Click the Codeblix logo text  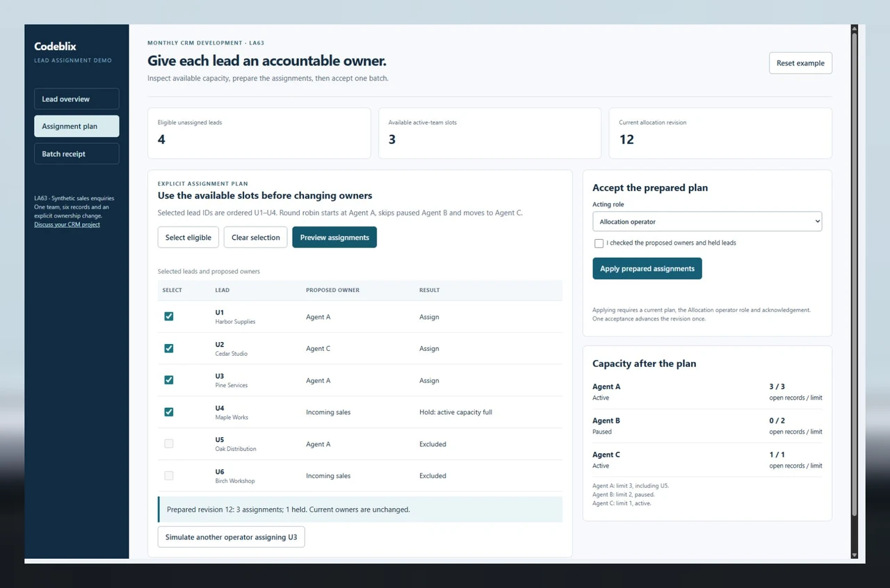click(x=55, y=47)
